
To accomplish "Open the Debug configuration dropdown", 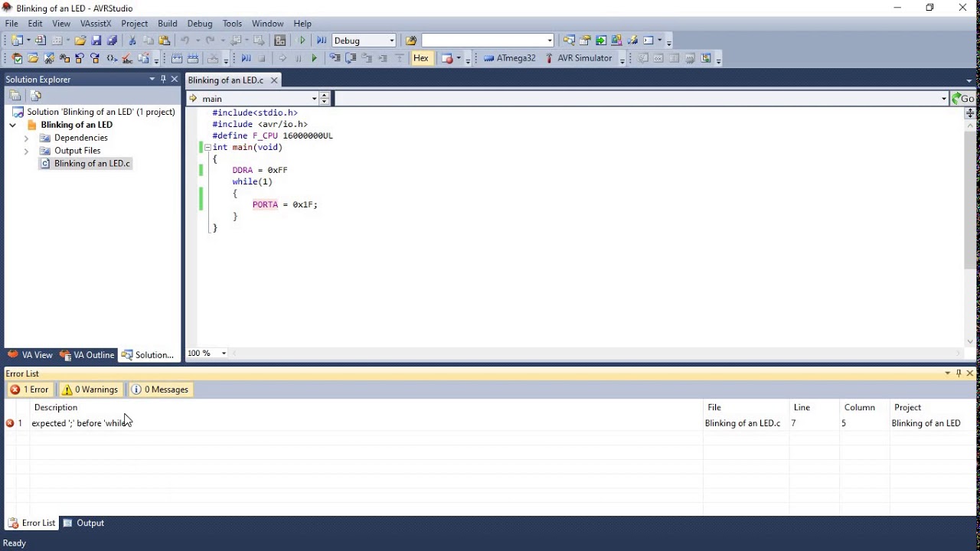I will tap(392, 41).
